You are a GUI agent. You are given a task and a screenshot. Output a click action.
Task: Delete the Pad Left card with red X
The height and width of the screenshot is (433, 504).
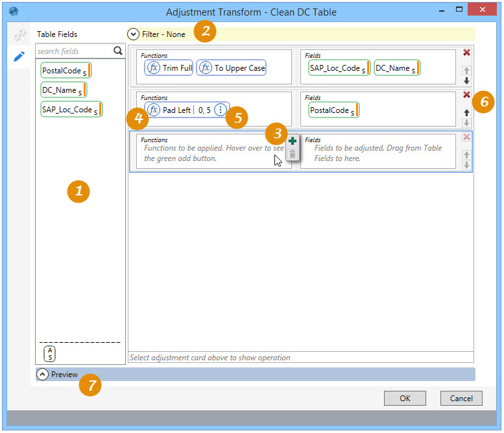466,95
